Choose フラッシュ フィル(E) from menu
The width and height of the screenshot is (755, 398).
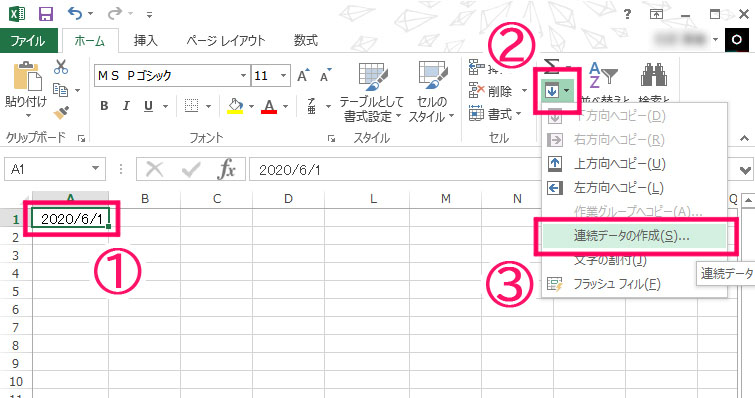click(635, 284)
